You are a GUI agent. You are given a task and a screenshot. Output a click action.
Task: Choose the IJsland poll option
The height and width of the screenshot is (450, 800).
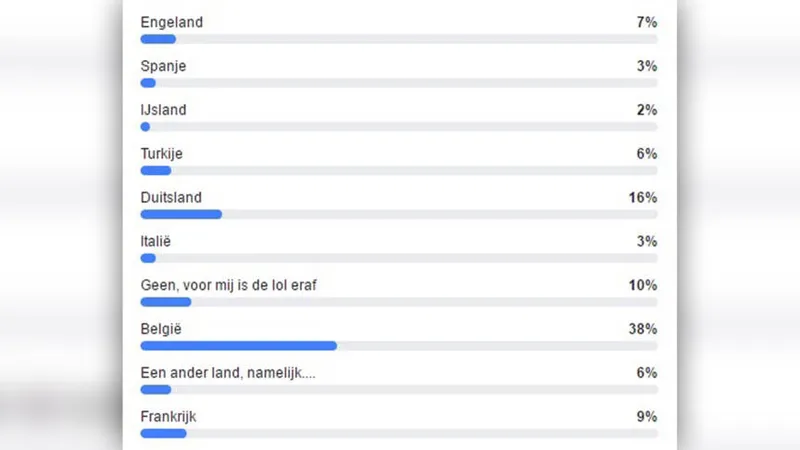(163, 110)
